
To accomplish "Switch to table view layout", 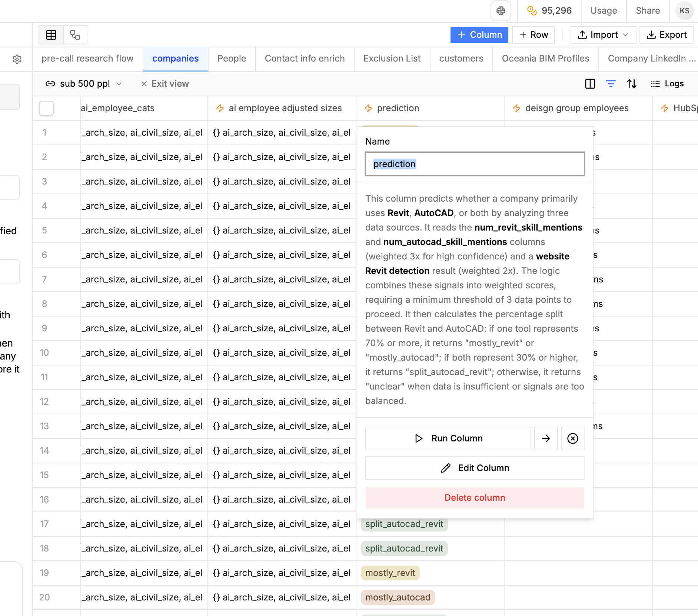I will [51, 34].
